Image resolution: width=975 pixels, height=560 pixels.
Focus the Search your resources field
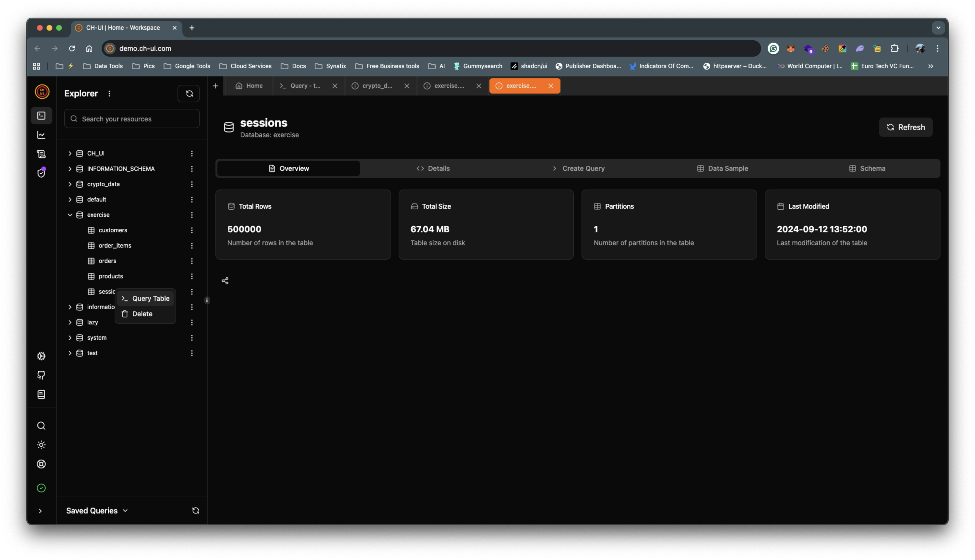132,119
